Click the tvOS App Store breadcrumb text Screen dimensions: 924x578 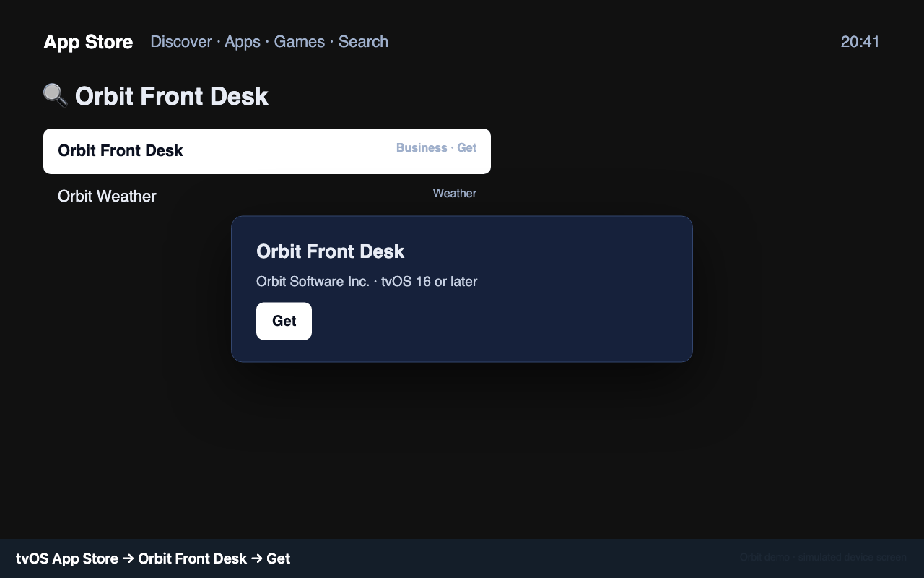[153, 558]
